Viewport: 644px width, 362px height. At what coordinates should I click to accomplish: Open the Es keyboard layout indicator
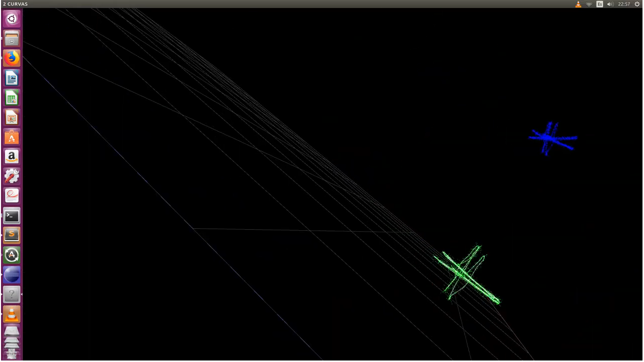click(x=599, y=4)
